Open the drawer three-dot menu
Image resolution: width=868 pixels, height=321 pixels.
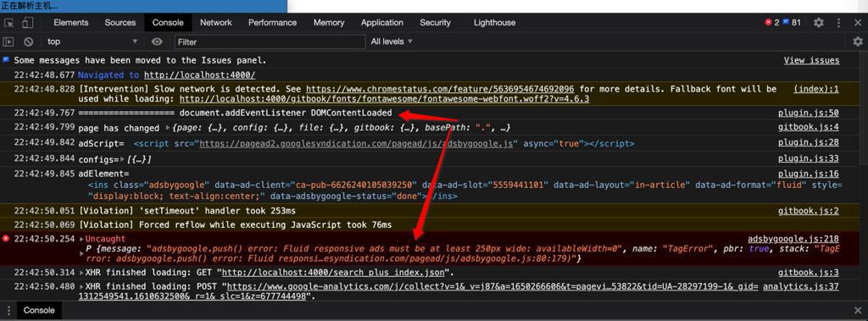click(x=8, y=311)
